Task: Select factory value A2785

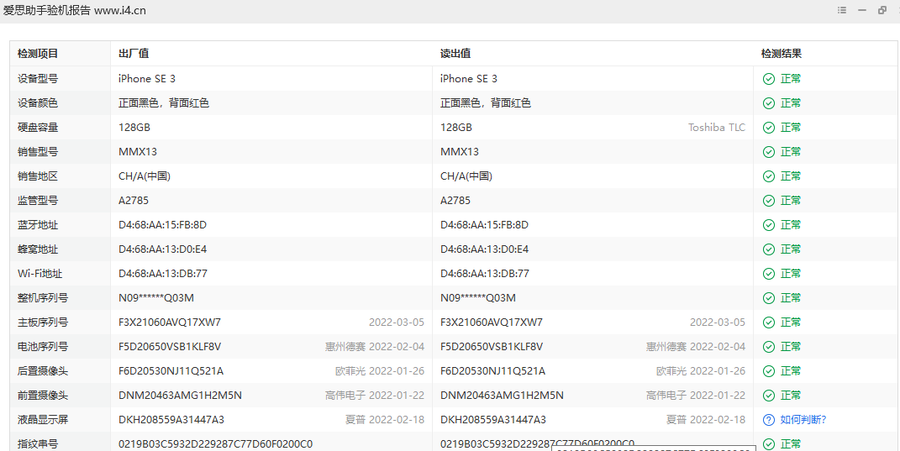Action: point(134,201)
